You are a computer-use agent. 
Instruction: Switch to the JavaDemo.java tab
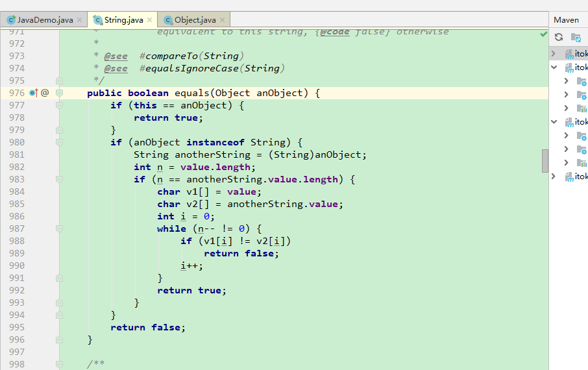[44, 19]
